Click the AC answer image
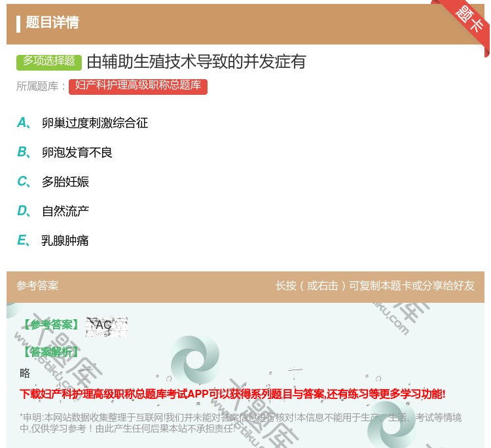Screen dimensions: 491x448 click(107, 326)
